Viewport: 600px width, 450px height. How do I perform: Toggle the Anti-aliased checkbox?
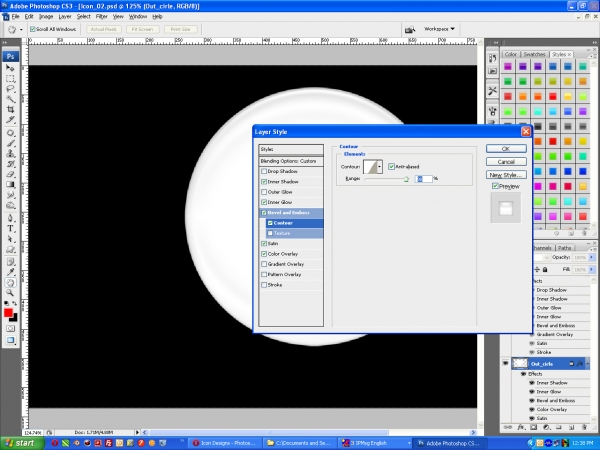click(391, 166)
